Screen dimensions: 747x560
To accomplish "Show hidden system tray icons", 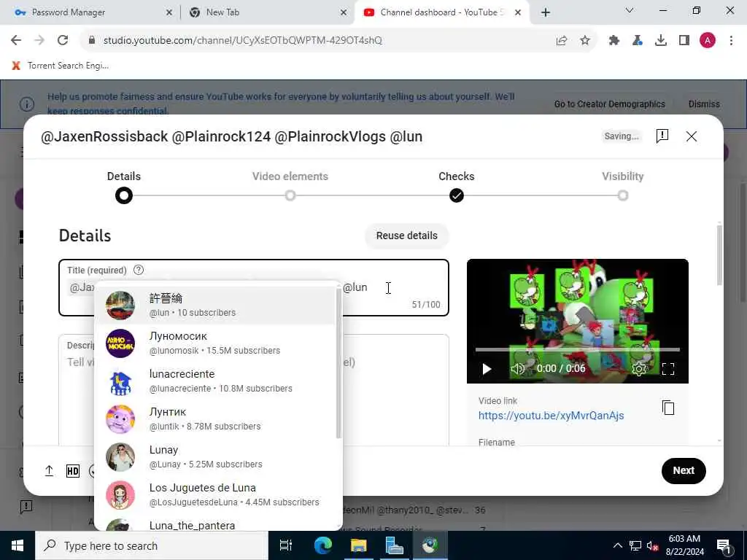I will [x=617, y=545].
